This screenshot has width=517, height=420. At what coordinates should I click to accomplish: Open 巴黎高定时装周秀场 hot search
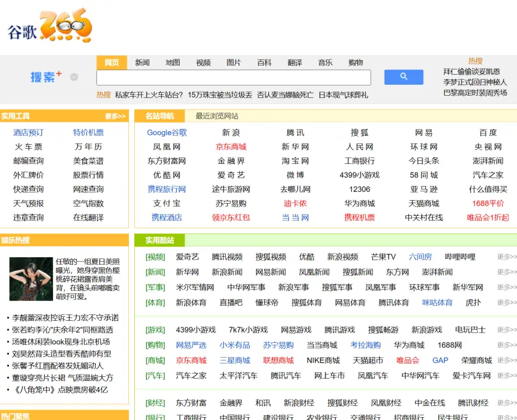tap(475, 93)
